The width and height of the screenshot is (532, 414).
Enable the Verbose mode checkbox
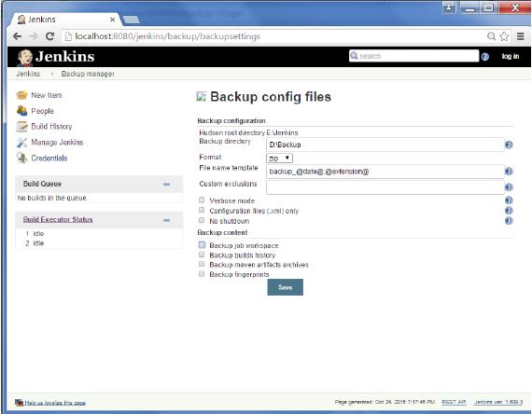click(x=202, y=200)
